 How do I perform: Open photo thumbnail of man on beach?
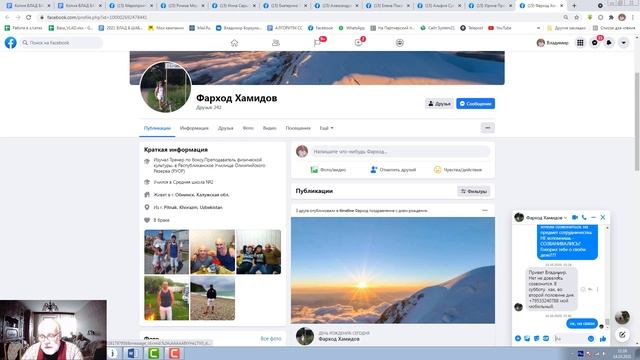click(213, 298)
